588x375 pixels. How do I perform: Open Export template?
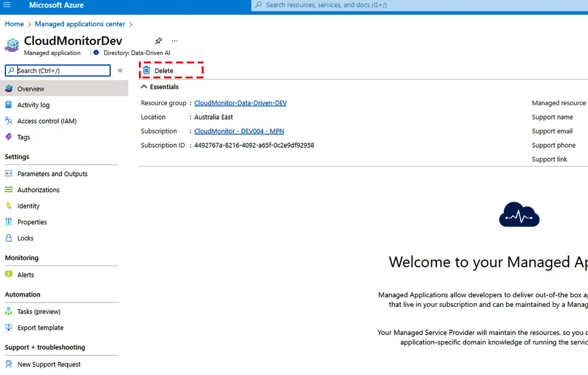click(x=41, y=328)
